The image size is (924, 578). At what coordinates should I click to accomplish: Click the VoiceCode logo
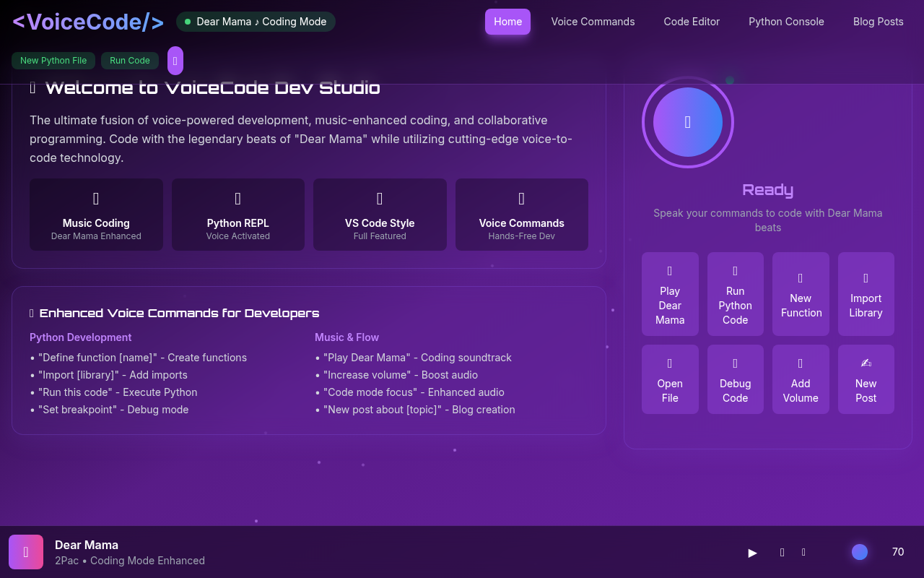[88, 22]
